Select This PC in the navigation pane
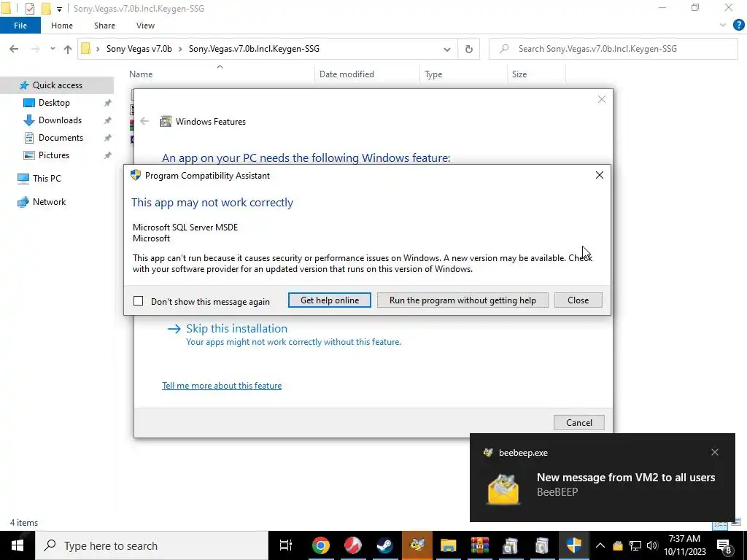This screenshot has height=560, width=747. click(47, 179)
